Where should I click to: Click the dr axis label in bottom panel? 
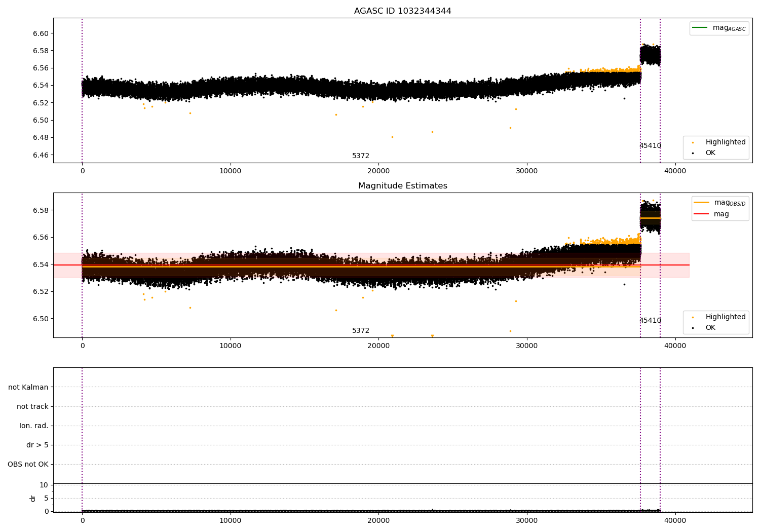[x=33, y=498]
